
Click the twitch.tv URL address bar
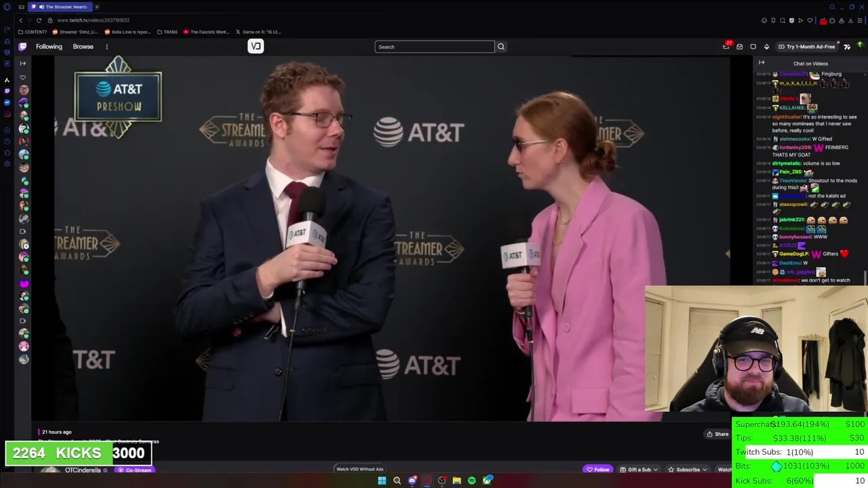pyautogui.click(x=93, y=20)
